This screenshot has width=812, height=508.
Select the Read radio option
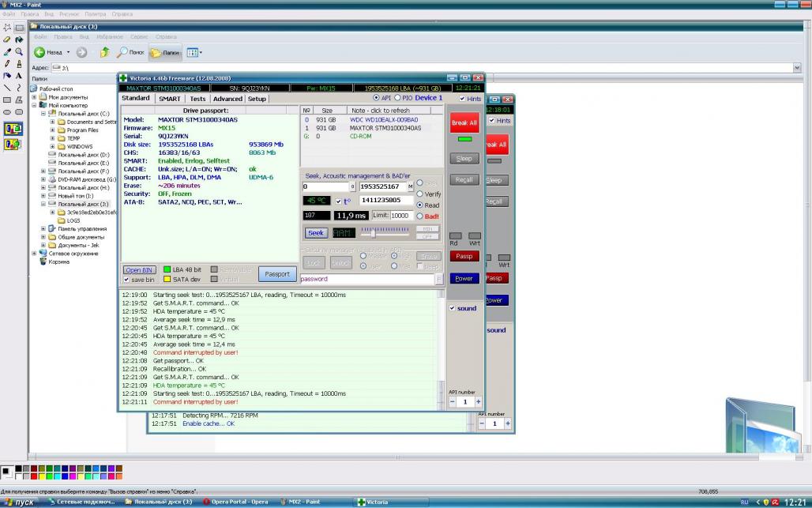[420, 205]
